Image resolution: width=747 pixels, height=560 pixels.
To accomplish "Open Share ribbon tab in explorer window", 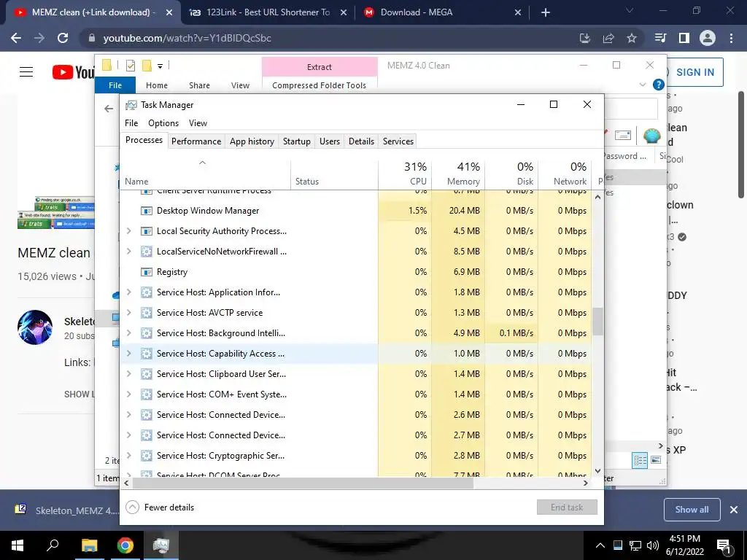I will pos(199,85).
